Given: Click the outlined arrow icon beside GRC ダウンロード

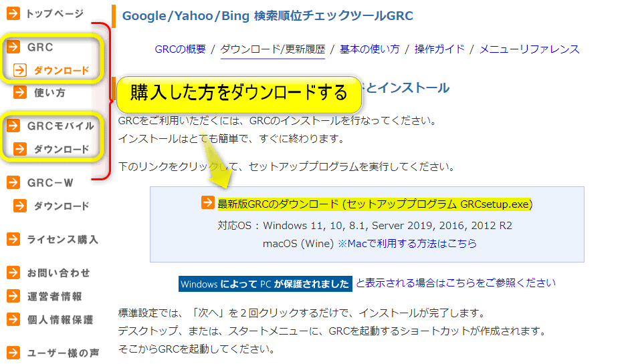Looking at the screenshot, I should (19, 70).
